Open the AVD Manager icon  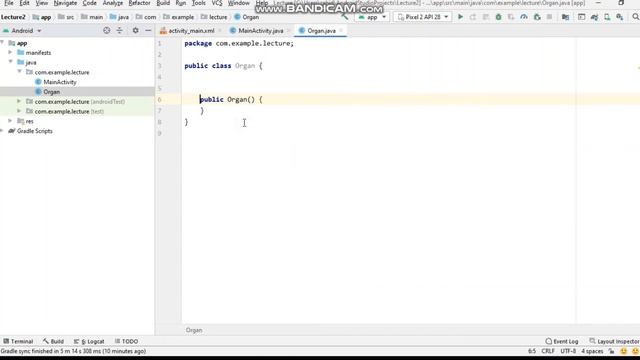coord(607,17)
